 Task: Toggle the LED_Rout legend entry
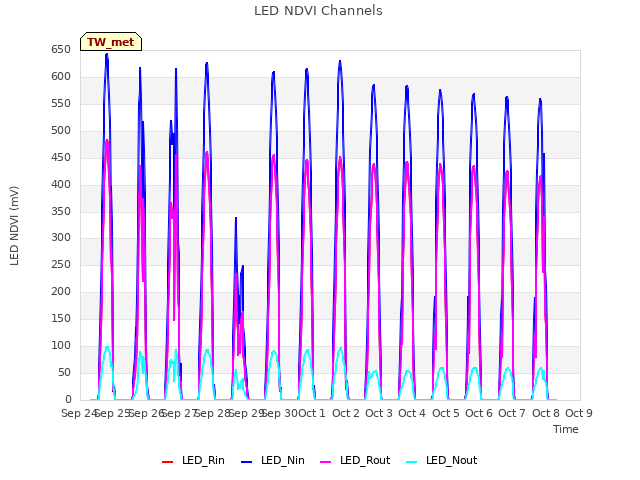[355, 460]
